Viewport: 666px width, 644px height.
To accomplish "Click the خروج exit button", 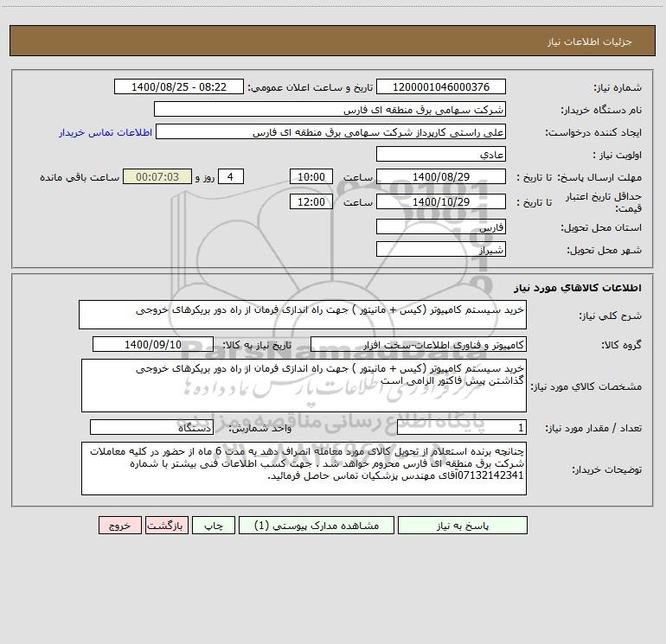I will [x=119, y=526].
